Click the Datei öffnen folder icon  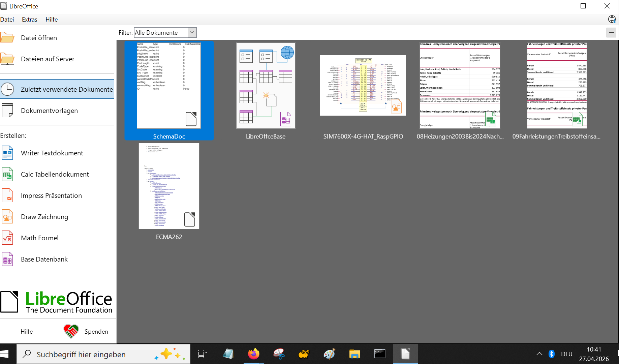(7, 37)
